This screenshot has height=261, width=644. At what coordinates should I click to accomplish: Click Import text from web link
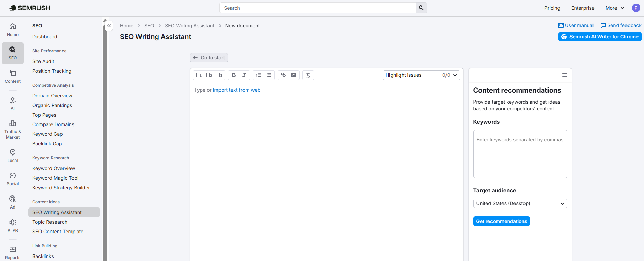click(x=237, y=90)
